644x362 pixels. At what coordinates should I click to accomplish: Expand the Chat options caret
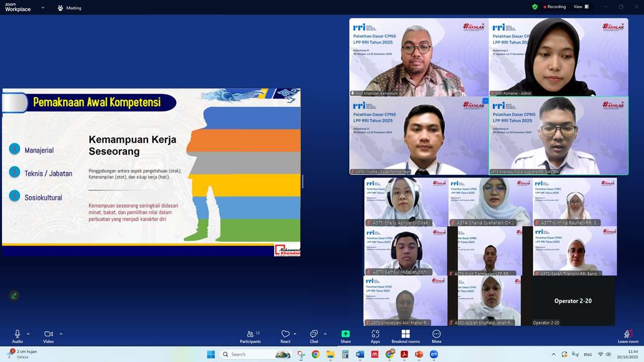[325, 334]
